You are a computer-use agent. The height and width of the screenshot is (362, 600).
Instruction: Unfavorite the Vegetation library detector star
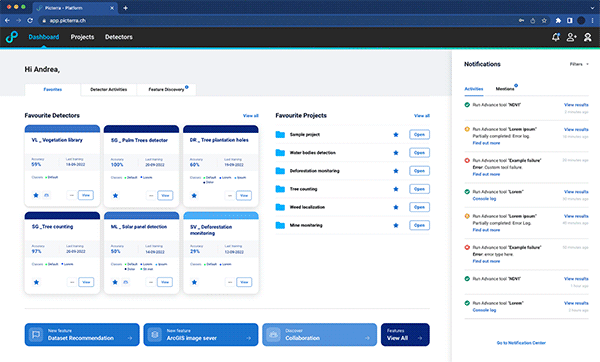click(36, 195)
